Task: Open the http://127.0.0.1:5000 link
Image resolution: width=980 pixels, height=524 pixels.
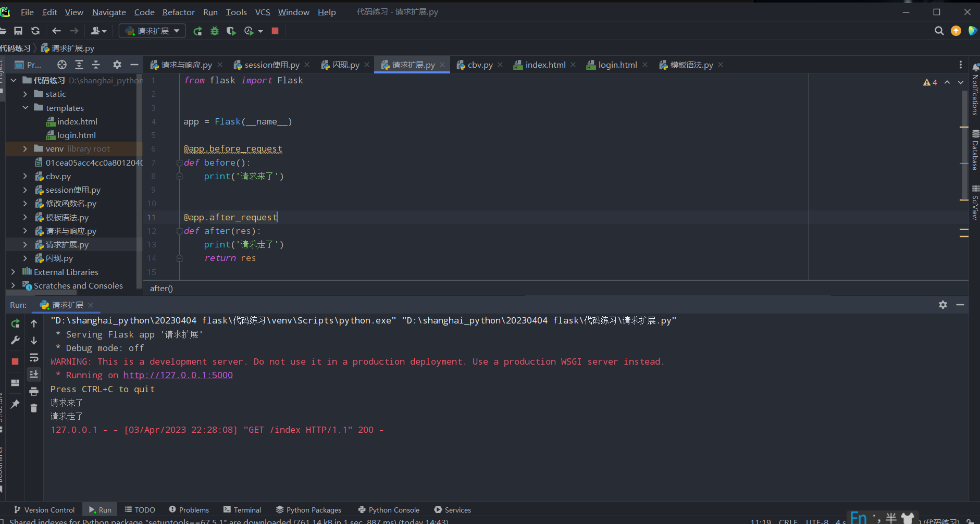Action: click(178, 375)
